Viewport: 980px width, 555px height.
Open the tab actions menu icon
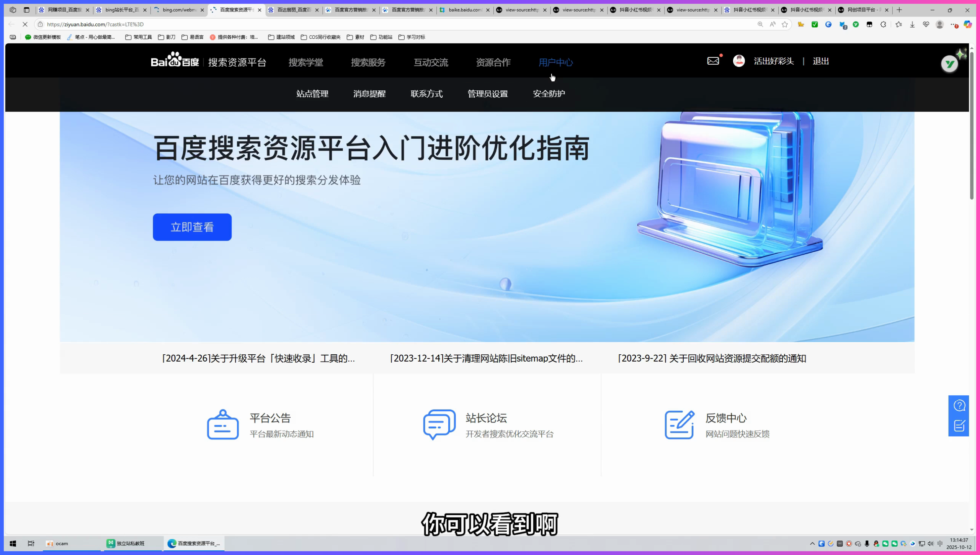26,10
